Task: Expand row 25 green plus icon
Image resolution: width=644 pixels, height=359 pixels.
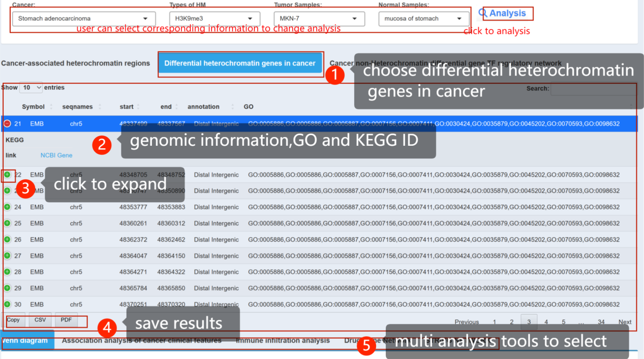Action: [x=7, y=223]
